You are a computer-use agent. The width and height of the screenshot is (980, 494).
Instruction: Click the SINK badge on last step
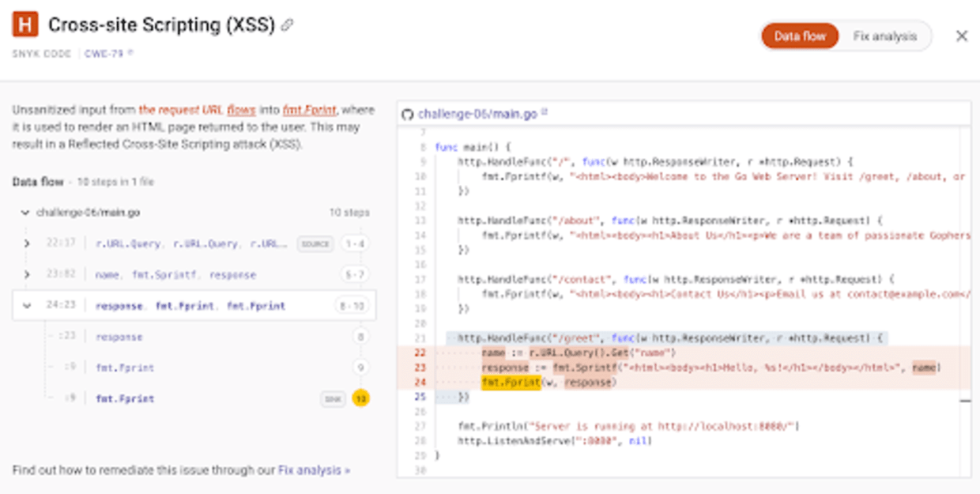click(333, 398)
